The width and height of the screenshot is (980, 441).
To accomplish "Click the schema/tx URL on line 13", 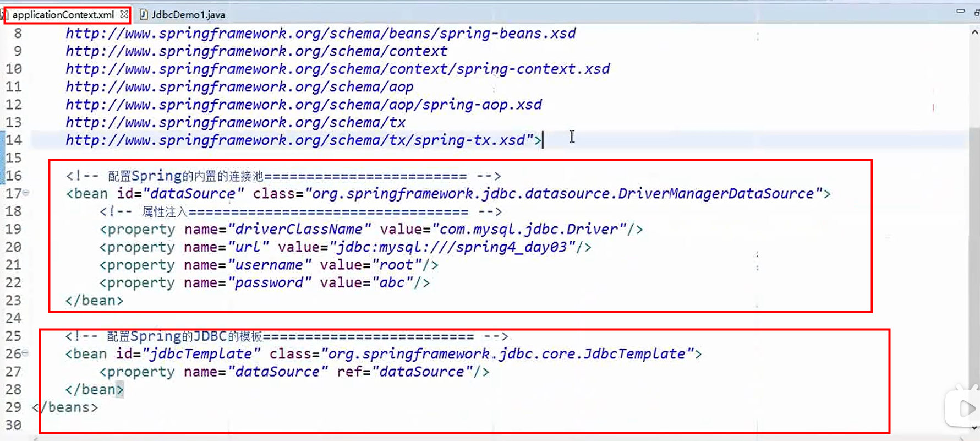I will (x=236, y=122).
